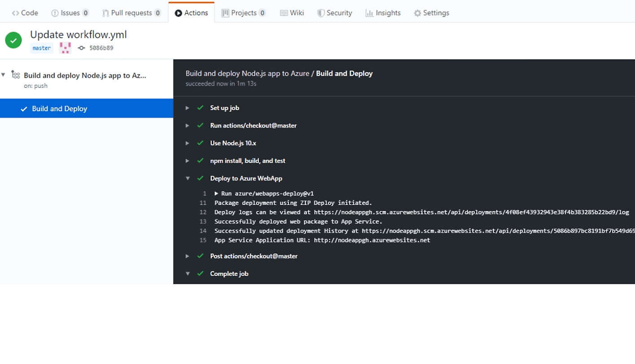The height and width of the screenshot is (364, 635).
Task: Select the Build and Deploy job
Action: click(x=59, y=108)
